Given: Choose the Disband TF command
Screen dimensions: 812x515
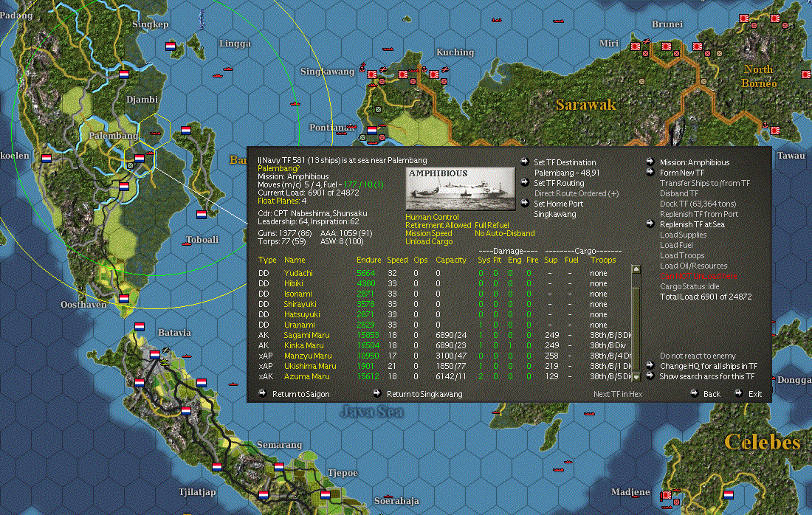Looking at the screenshot, I should 679,193.
